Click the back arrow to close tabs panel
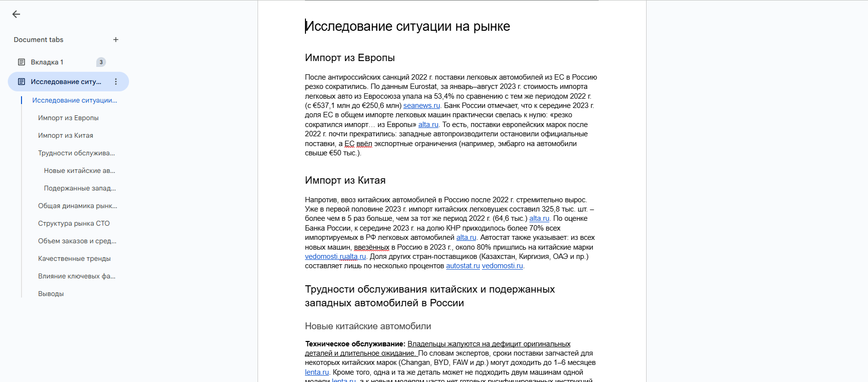 click(x=16, y=14)
